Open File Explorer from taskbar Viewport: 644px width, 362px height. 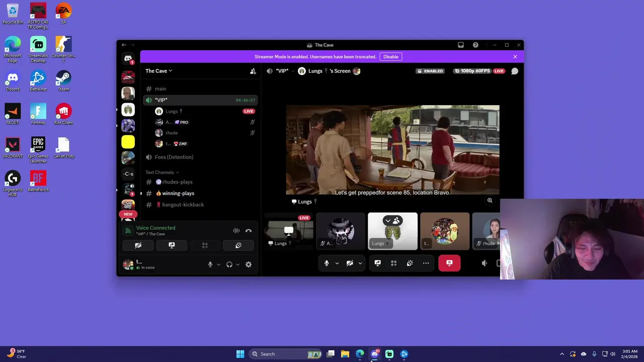pyautogui.click(x=345, y=354)
